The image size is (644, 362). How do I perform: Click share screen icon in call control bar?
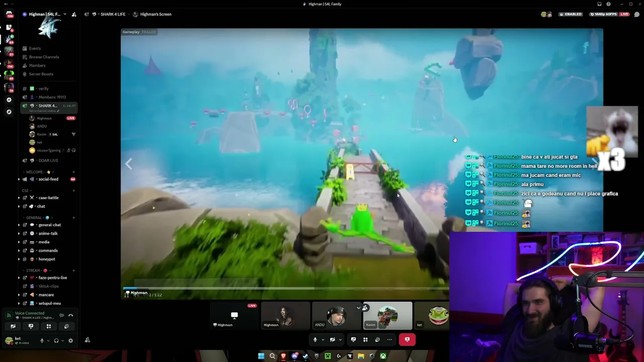[353, 339]
